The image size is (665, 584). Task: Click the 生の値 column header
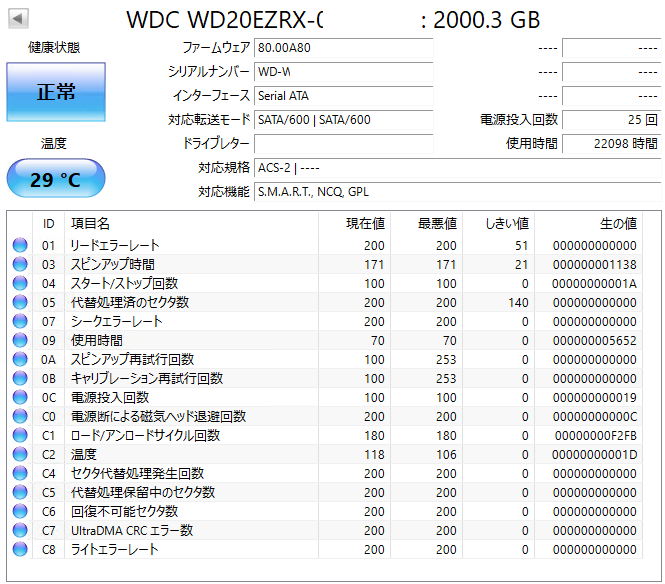(589, 224)
